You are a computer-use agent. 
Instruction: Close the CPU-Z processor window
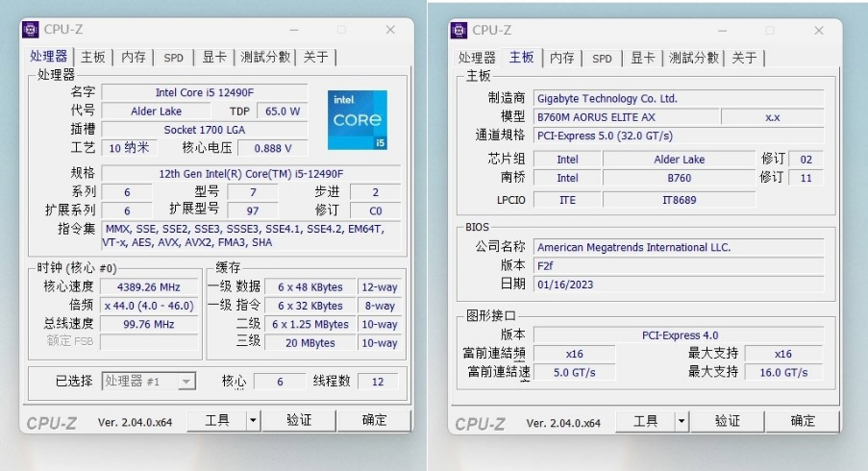(390, 30)
